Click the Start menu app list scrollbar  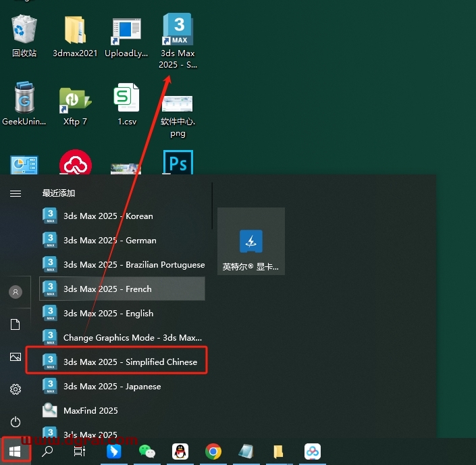212,206
